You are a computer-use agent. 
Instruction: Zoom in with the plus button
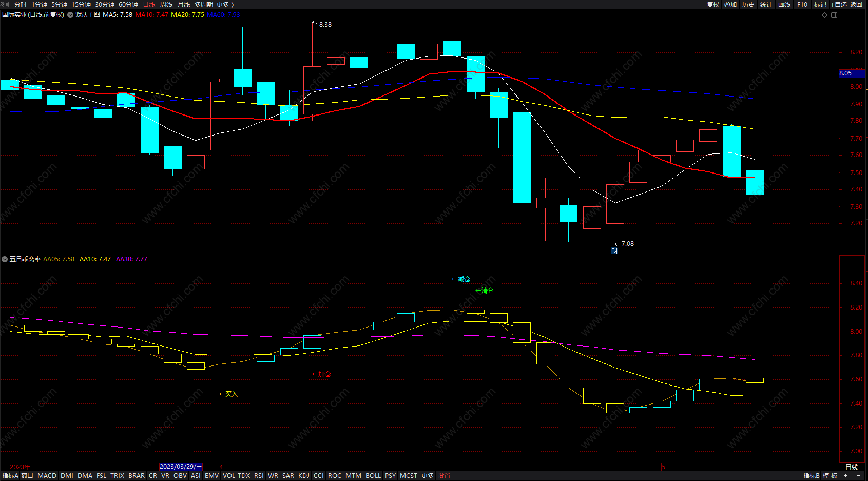tap(845, 476)
